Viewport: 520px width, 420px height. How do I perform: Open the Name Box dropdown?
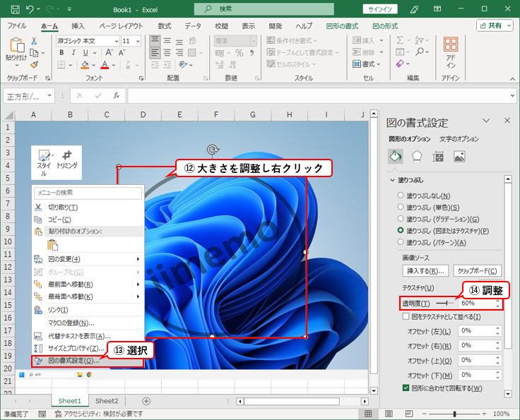[x=49, y=96]
